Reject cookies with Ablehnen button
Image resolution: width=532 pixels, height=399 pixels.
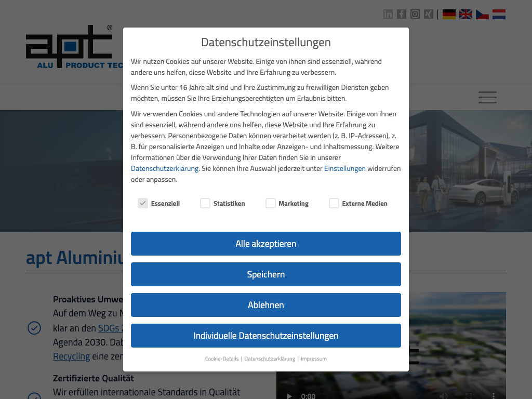pyautogui.click(x=266, y=305)
